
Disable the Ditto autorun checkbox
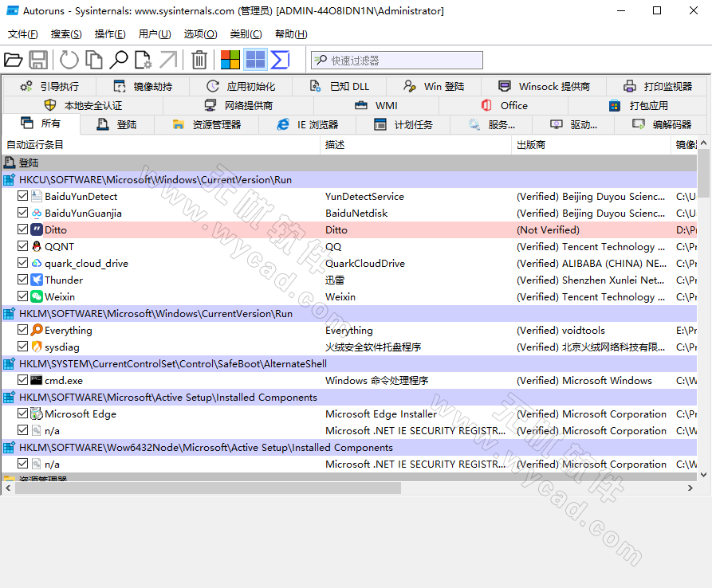[22, 229]
